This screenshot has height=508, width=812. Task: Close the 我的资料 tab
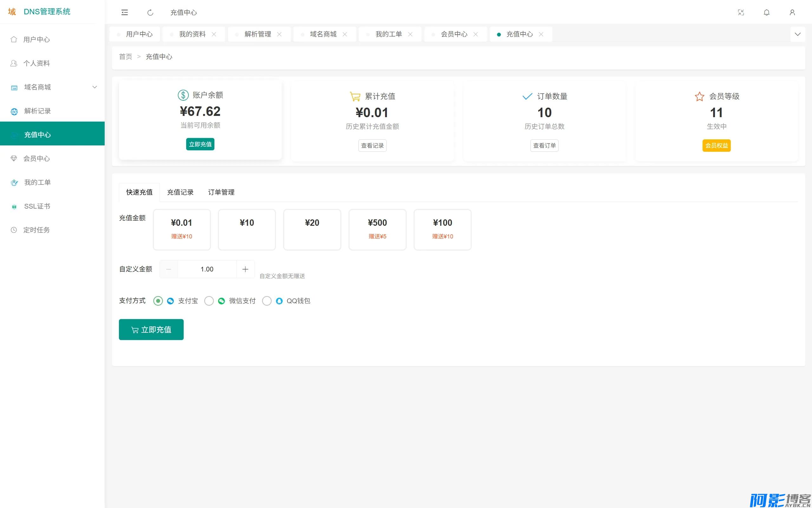(214, 34)
